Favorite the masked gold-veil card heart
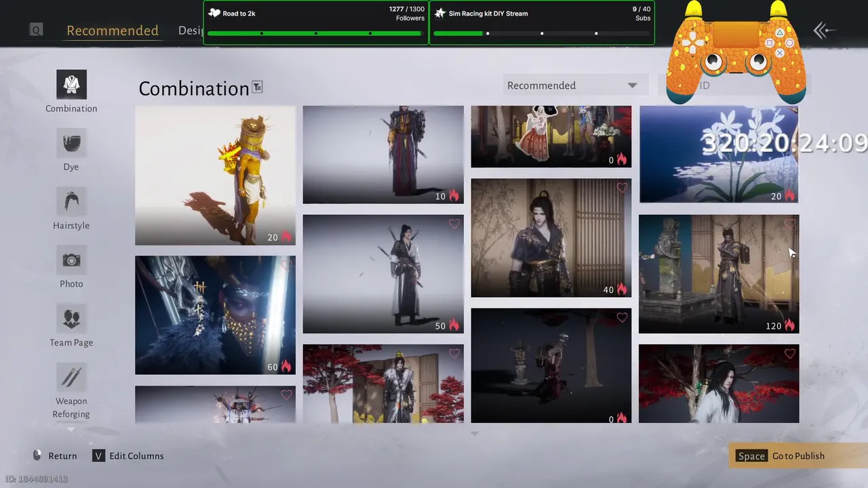 [x=286, y=265]
